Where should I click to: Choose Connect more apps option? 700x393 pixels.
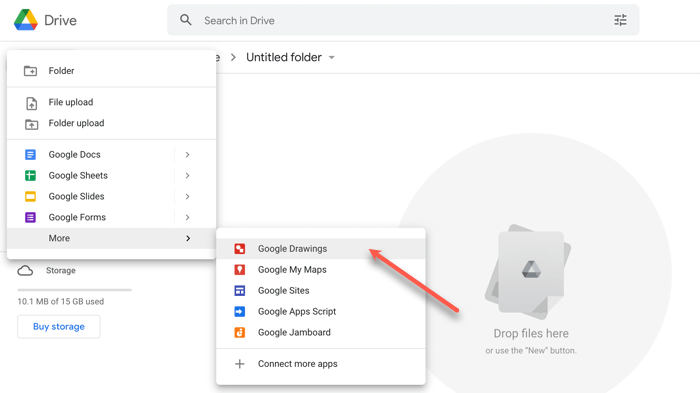click(321, 364)
